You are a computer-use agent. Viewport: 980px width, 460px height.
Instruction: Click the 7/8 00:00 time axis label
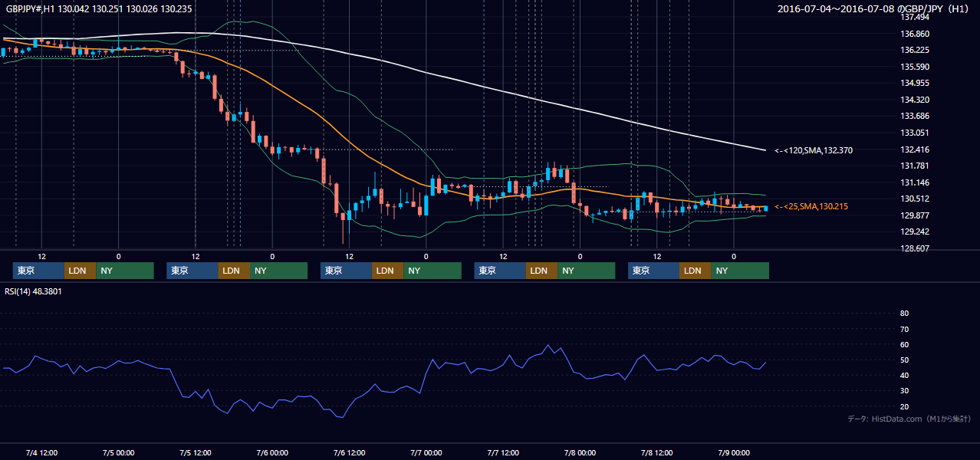coord(580,452)
